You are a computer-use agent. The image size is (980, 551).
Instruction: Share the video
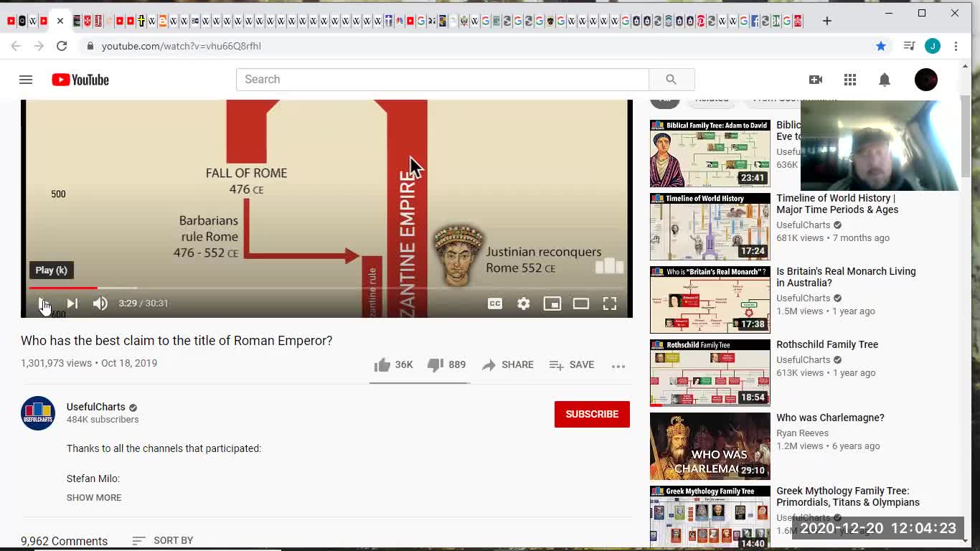[x=508, y=365]
